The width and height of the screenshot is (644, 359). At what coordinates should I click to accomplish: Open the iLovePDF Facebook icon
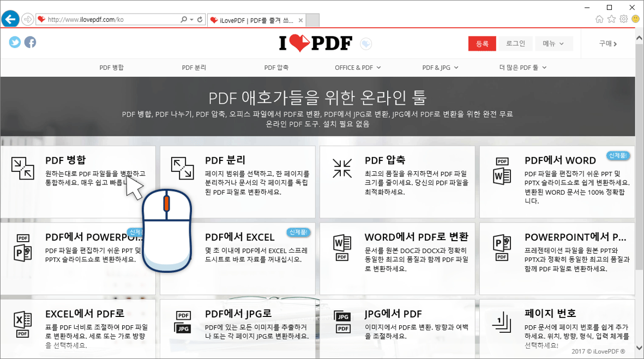point(30,42)
